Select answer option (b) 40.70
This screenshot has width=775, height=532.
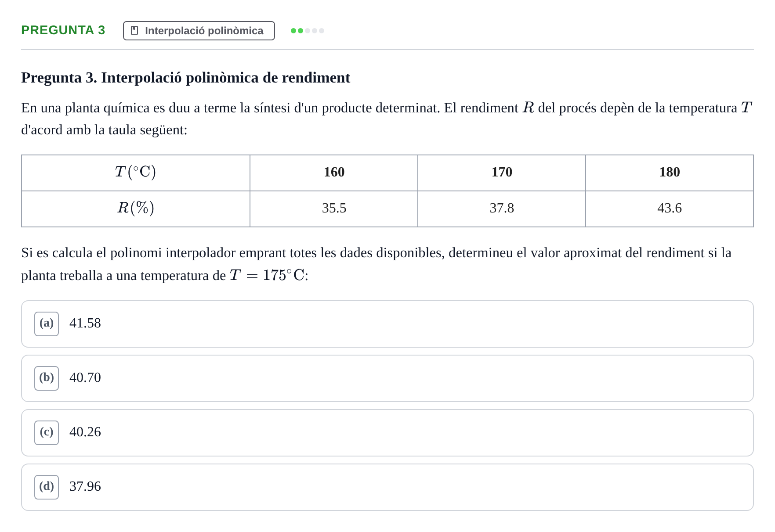tap(387, 378)
